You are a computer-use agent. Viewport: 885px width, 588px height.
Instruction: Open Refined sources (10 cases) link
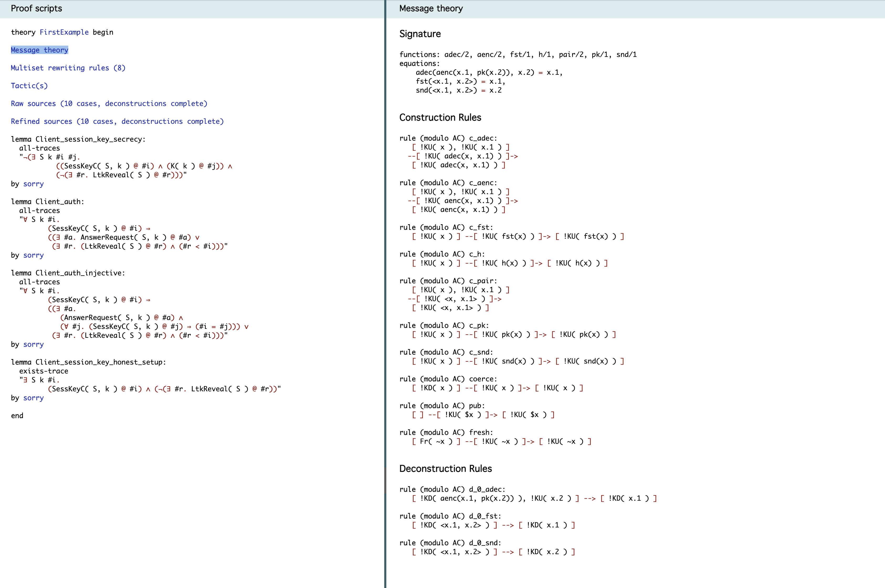117,121
